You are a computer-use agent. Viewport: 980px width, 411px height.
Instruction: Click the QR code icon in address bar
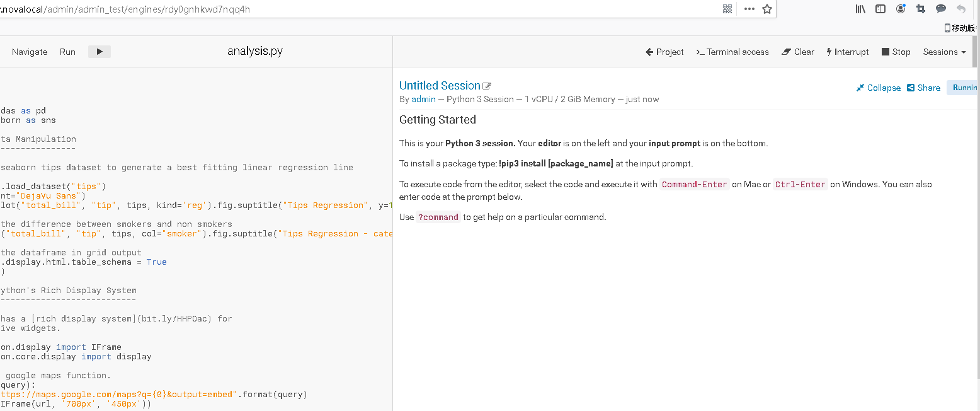(727, 9)
